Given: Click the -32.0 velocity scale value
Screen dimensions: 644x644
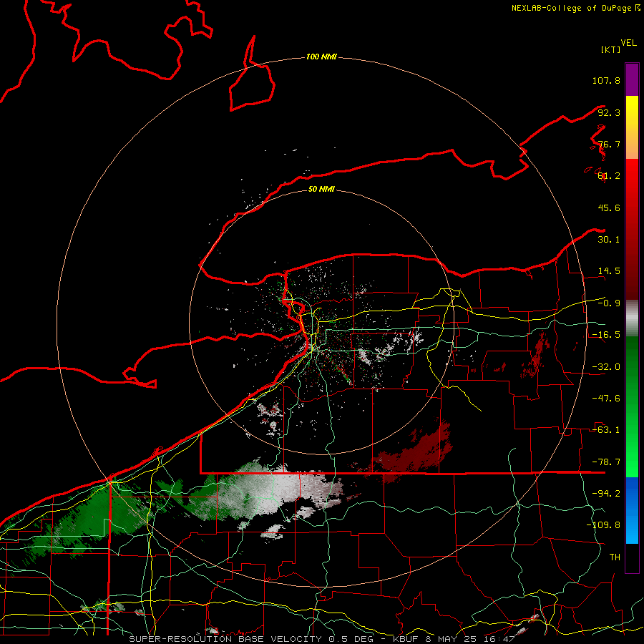Looking at the screenshot, I should [x=606, y=367].
